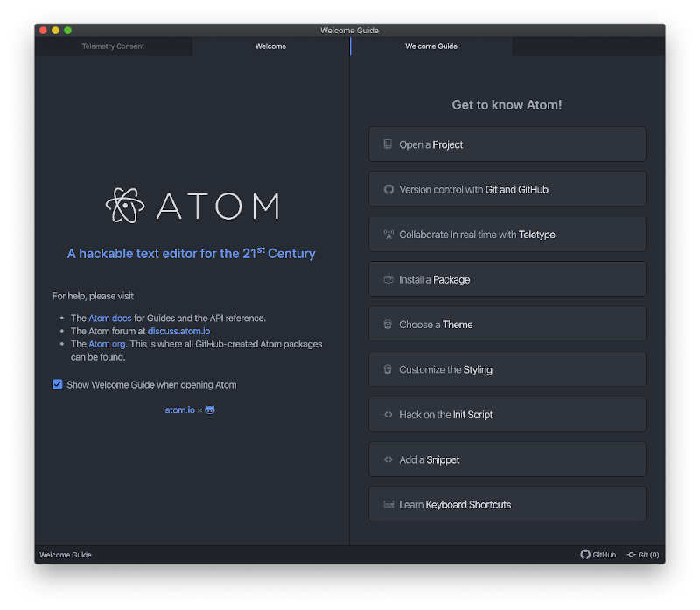Toggle the Welcome Guide startup checkbox off
This screenshot has width=700, height=610.
(x=58, y=384)
